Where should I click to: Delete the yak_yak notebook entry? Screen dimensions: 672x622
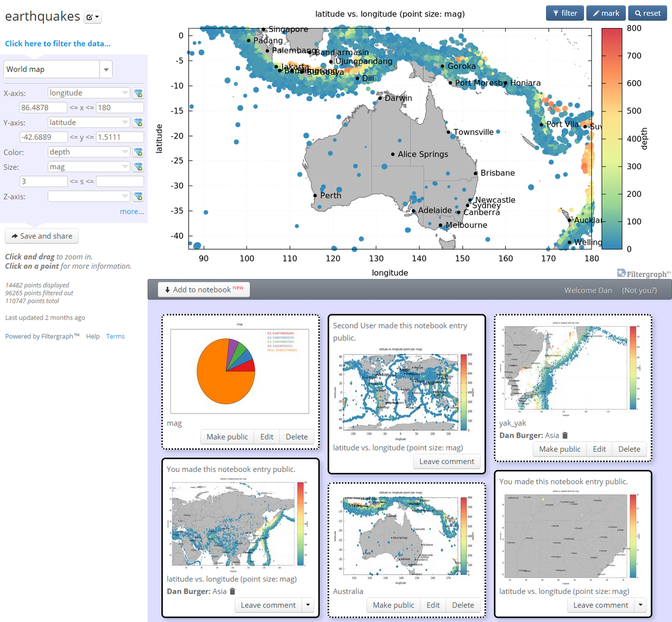(x=629, y=449)
